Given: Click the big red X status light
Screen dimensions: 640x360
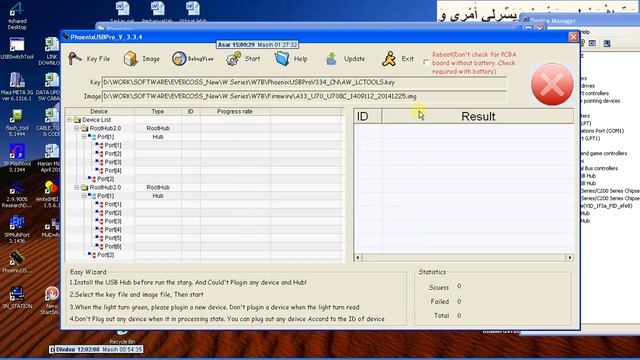Looking at the screenshot, I should coord(552,84).
